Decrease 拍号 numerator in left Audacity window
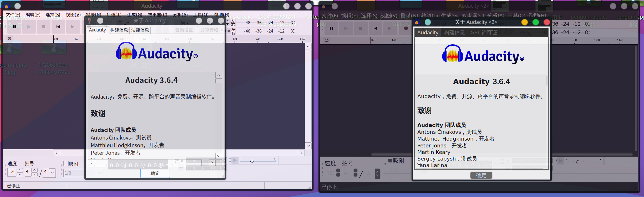The width and height of the screenshot is (644, 197). pyautogui.click(x=34, y=174)
